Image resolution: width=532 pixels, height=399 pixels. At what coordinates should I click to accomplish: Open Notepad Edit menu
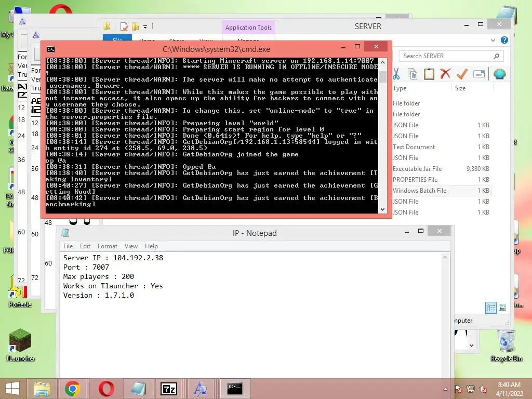85,246
